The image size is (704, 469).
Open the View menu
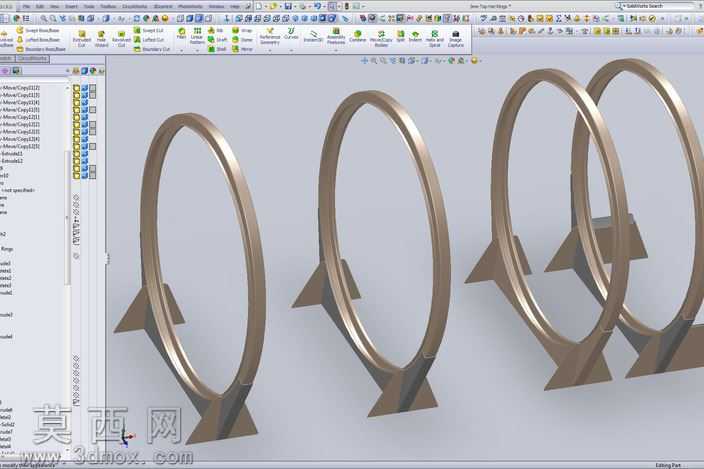click(x=54, y=7)
